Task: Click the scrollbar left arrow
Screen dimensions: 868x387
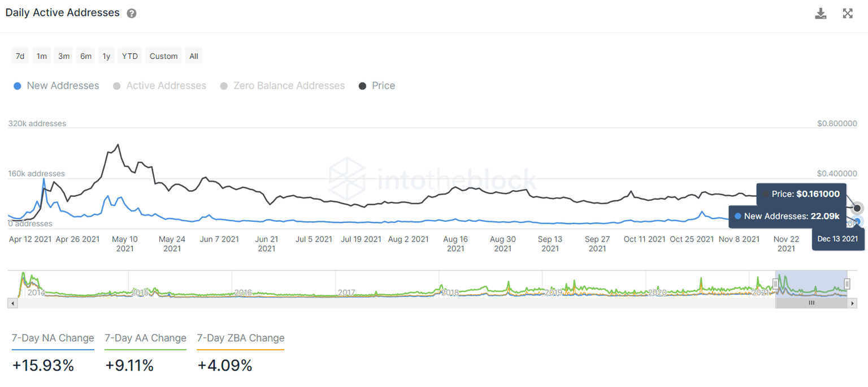Action: (x=14, y=303)
